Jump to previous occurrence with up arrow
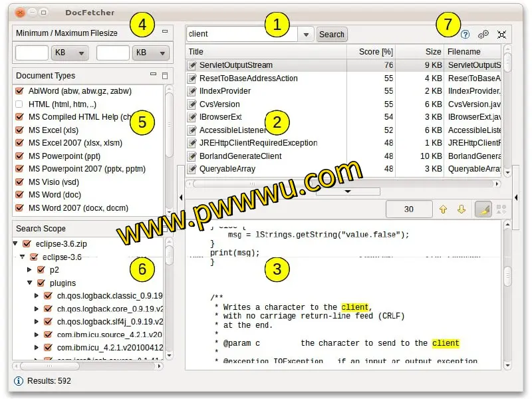Viewport: 532px width, 399px height. pos(443,209)
